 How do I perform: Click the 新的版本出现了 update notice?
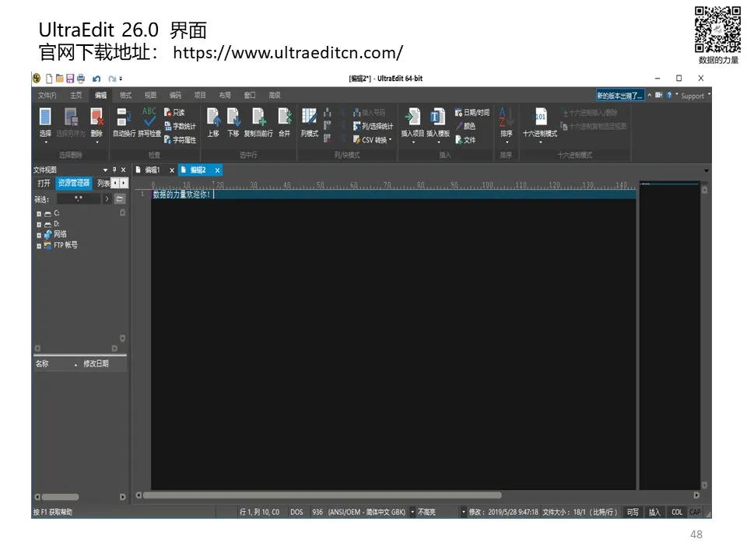[x=620, y=95]
